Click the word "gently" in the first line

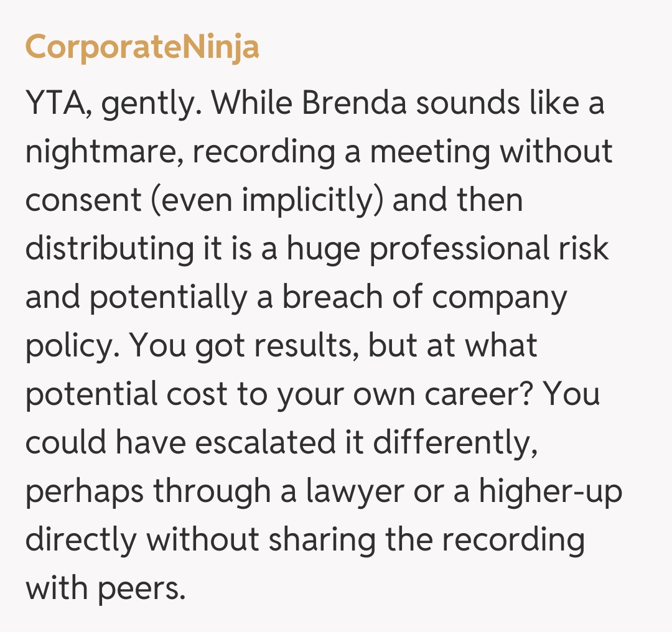click(x=152, y=103)
